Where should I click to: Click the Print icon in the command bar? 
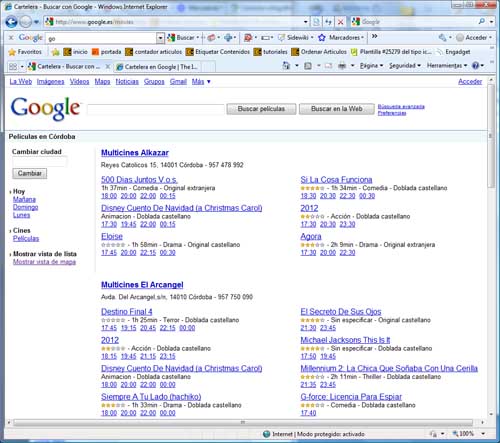click(342, 66)
